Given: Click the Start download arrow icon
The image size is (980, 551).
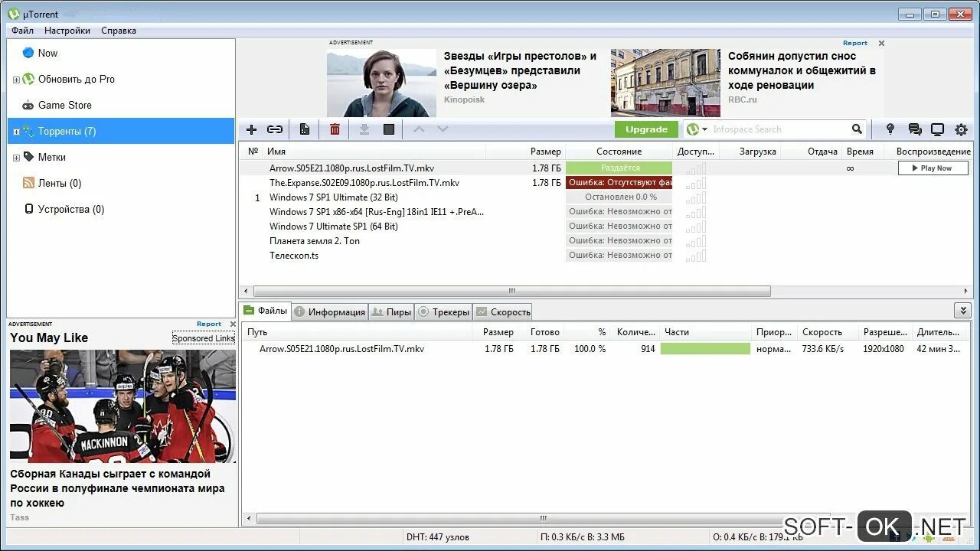Looking at the screenshot, I should 364,129.
